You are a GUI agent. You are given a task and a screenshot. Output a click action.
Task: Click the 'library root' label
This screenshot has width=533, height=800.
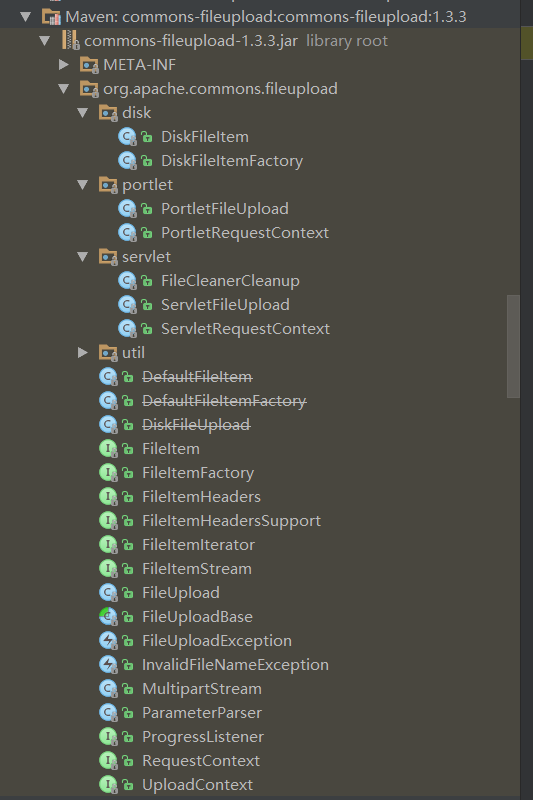(347, 41)
